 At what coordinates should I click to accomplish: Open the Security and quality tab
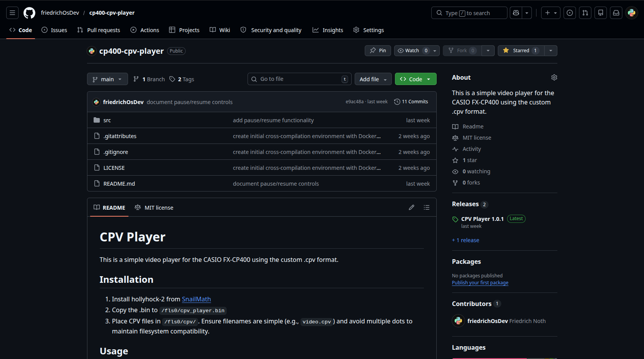pyautogui.click(x=271, y=30)
